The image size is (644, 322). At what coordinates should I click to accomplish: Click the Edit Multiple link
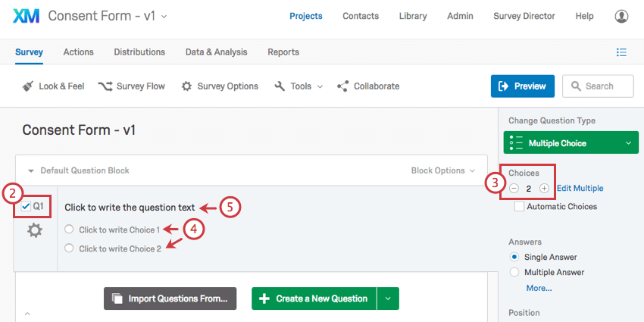pos(580,189)
